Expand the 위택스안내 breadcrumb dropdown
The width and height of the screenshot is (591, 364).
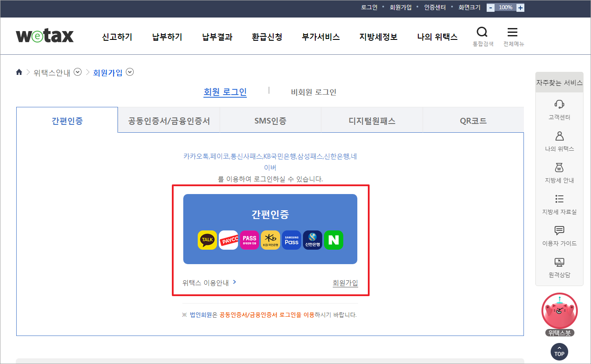tap(78, 72)
